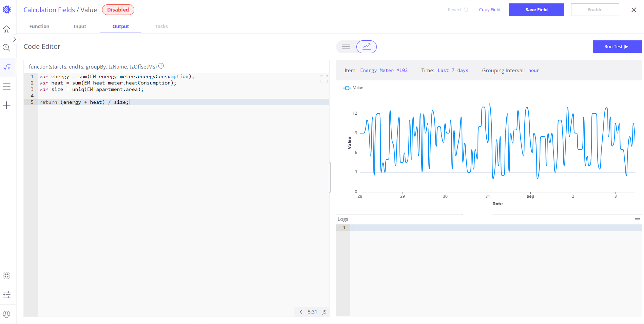The width and height of the screenshot is (644, 324).
Task: Open the settings gear icon
Action: pyautogui.click(x=6, y=275)
